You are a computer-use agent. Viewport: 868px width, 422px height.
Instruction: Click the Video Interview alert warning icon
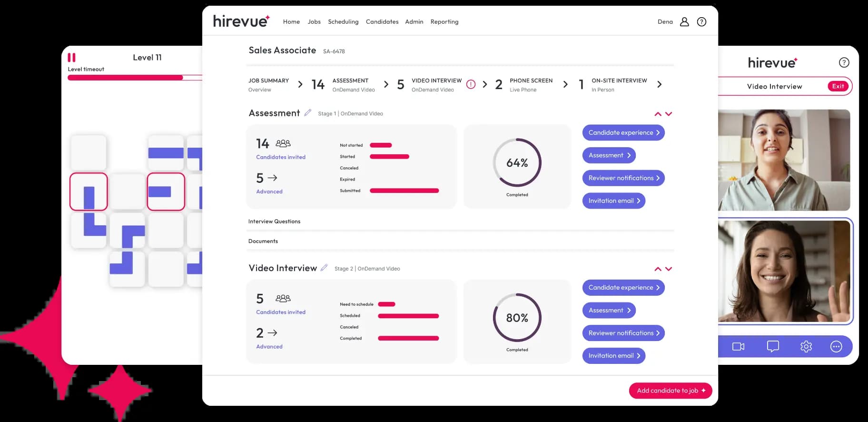[x=471, y=84]
